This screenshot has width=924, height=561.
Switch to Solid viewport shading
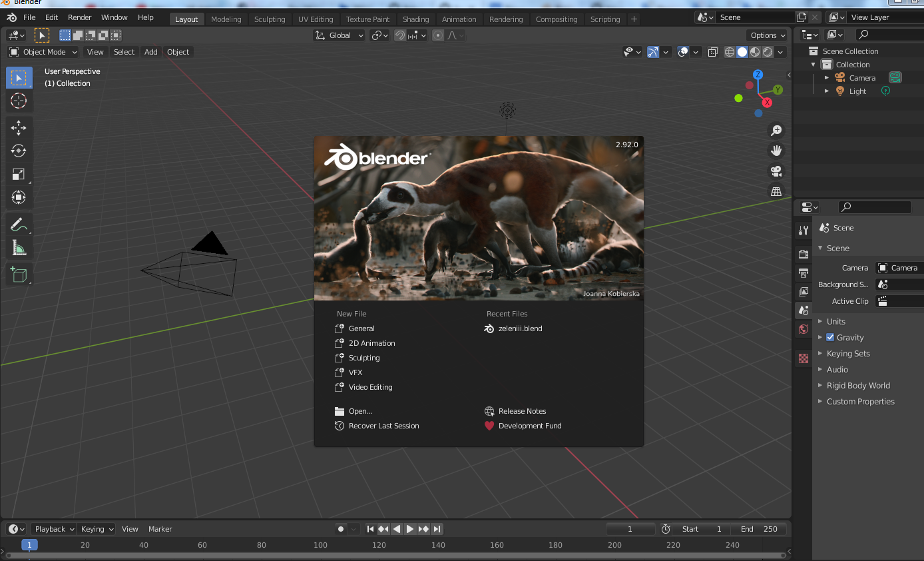(x=742, y=52)
